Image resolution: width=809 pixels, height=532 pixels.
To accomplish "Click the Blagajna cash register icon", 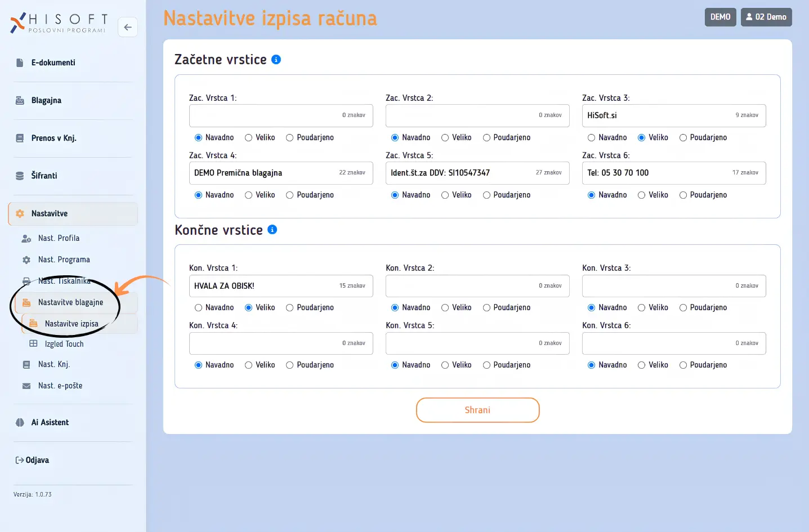I will click(x=20, y=100).
